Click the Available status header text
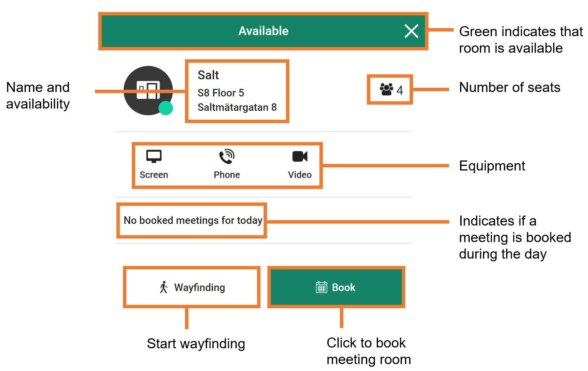 [263, 31]
